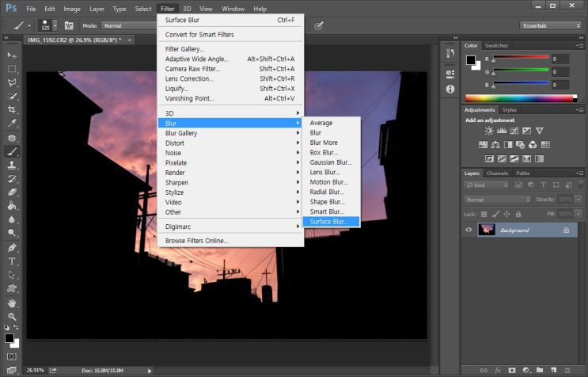Screen dimensions: 588x377
Task: Hide the Background layer with the eye icon
Action: (469, 230)
